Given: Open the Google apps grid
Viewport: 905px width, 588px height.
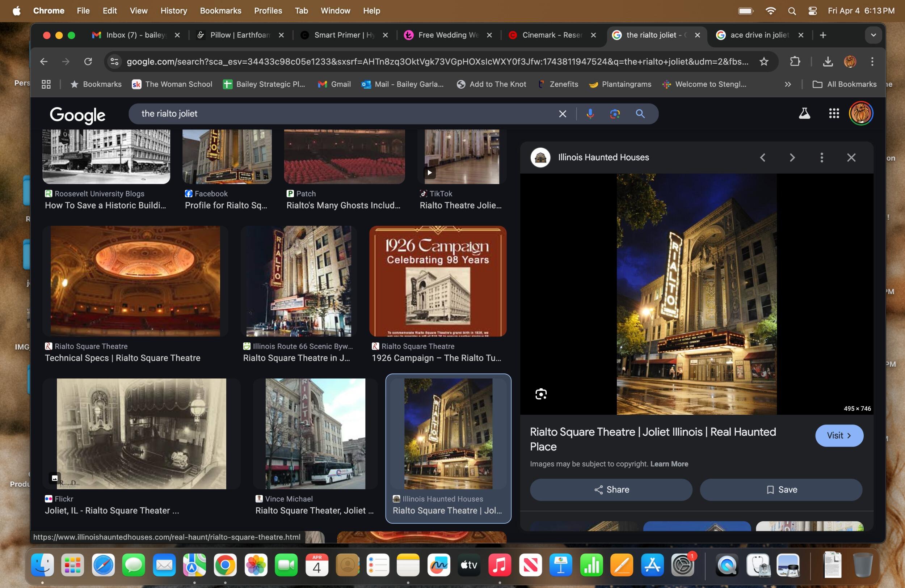Looking at the screenshot, I should point(834,113).
